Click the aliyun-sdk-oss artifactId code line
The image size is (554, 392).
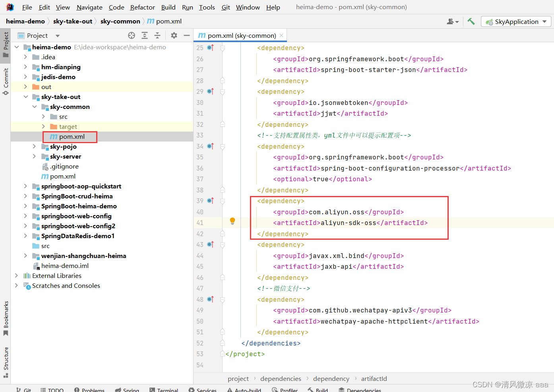[x=350, y=223]
